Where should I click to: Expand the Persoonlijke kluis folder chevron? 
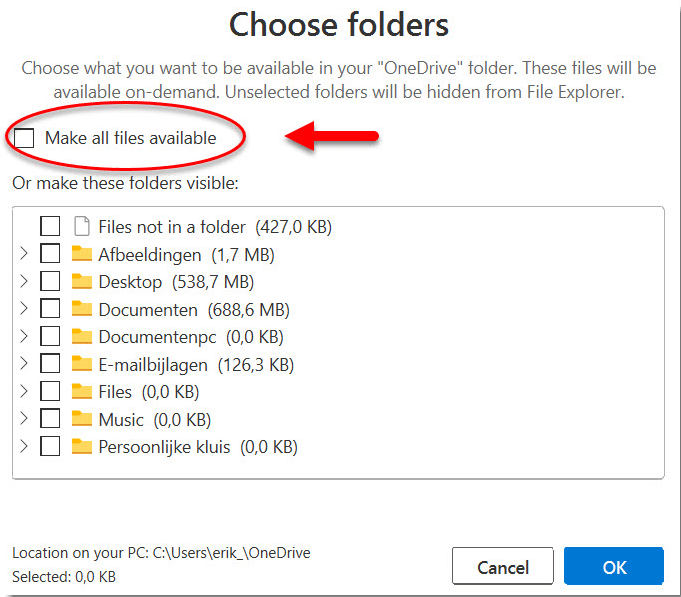click(23, 447)
